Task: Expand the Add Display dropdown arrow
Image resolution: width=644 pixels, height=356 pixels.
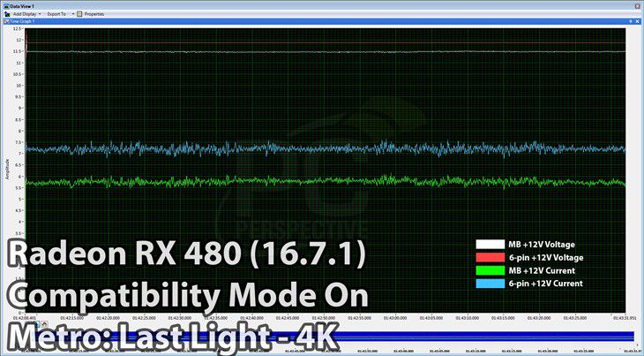Action: click(x=40, y=14)
